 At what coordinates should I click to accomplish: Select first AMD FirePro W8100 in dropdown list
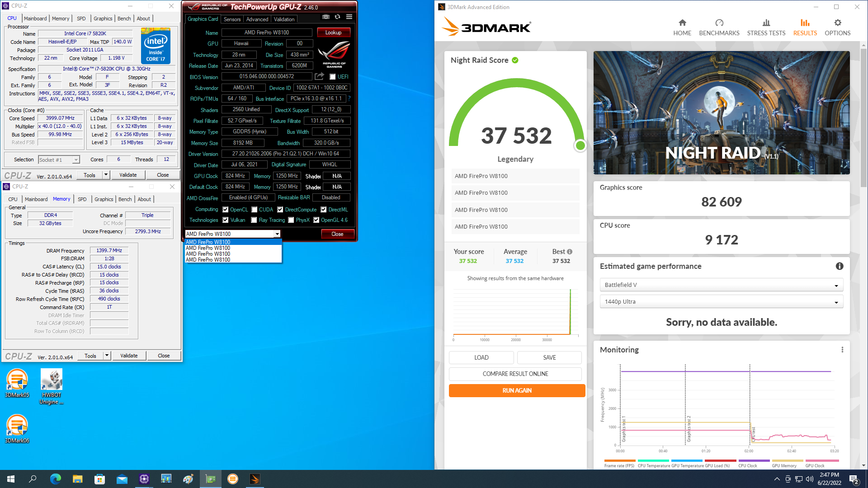(233, 242)
